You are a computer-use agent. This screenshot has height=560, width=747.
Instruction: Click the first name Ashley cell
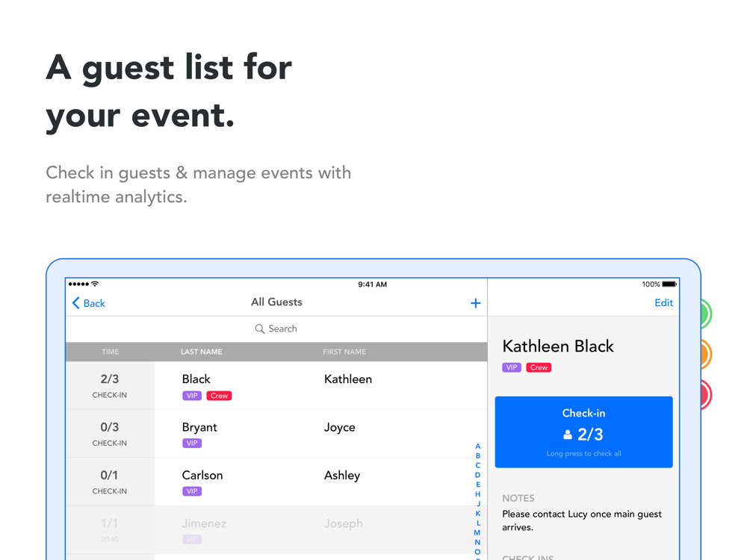[x=342, y=476]
